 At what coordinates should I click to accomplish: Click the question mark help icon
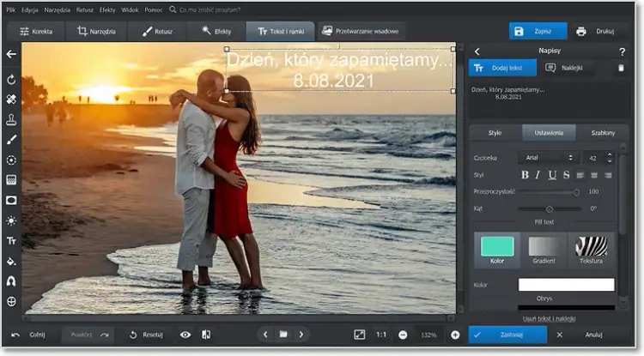(622, 51)
